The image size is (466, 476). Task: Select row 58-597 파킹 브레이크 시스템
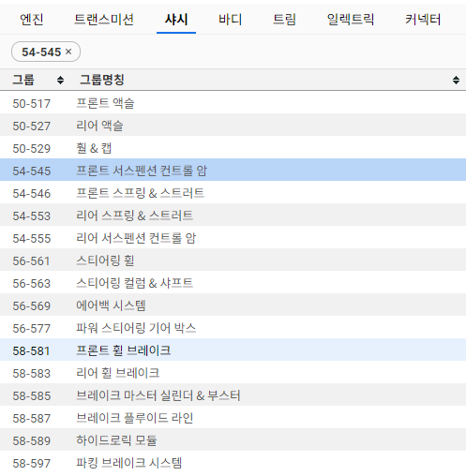click(x=233, y=462)
